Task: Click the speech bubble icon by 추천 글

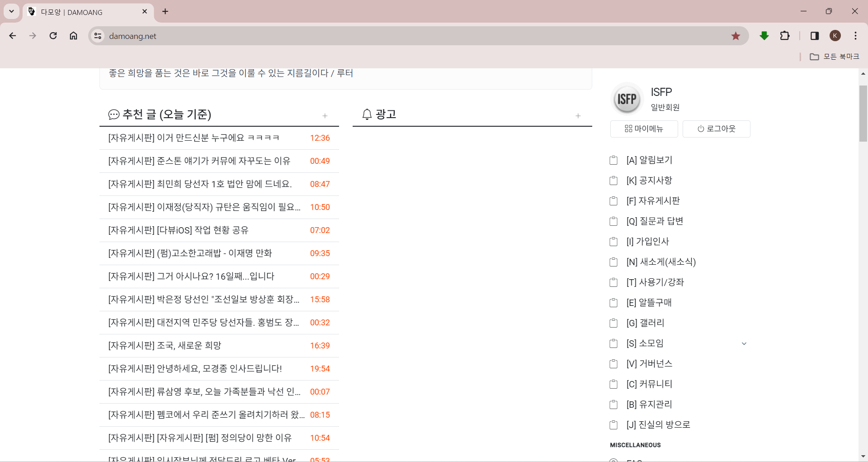Action: tap(114, 114)
